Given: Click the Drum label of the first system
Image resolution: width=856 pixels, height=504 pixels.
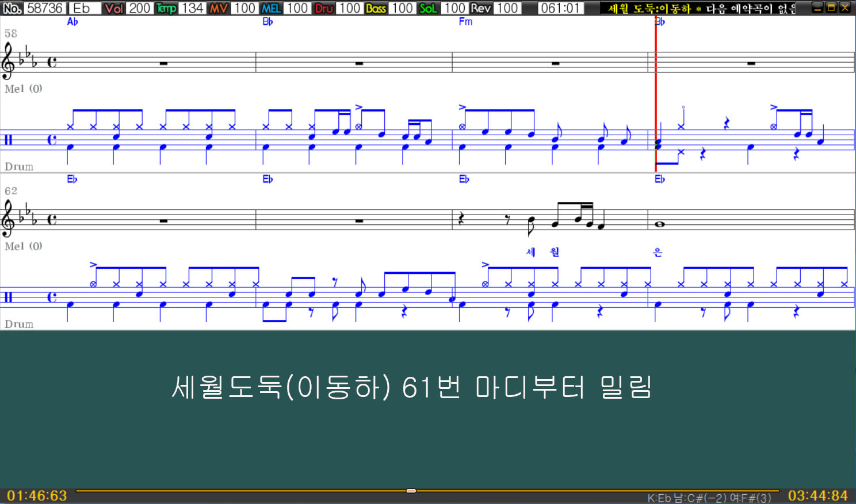Looking at the screenshot, I should tap(19, 167).
